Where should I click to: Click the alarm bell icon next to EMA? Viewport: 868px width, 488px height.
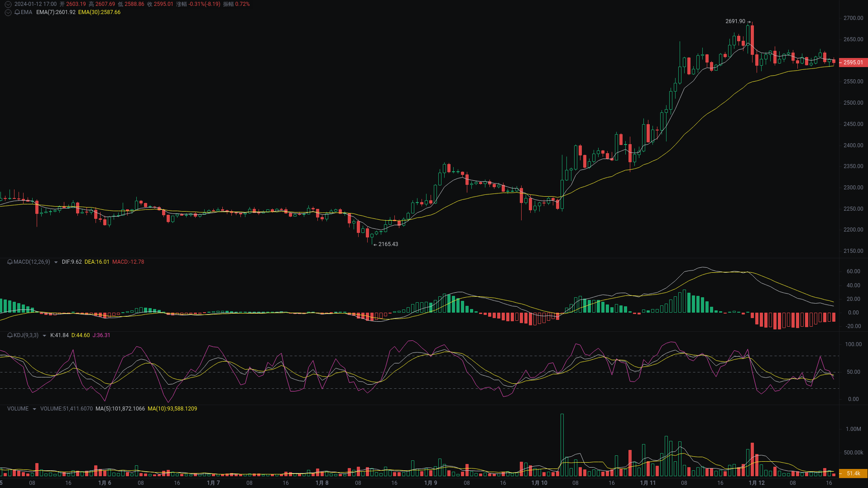tap(17, 12)
